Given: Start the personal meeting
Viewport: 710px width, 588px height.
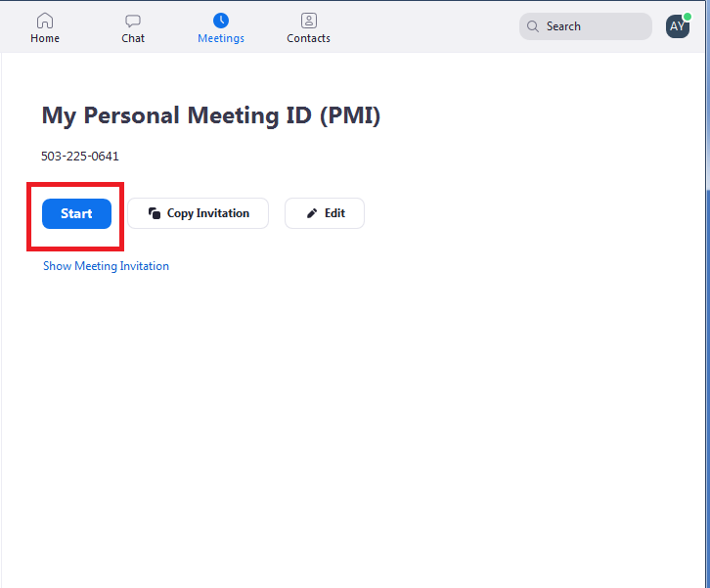Looking at the screenshot, I should pos(76,213).
